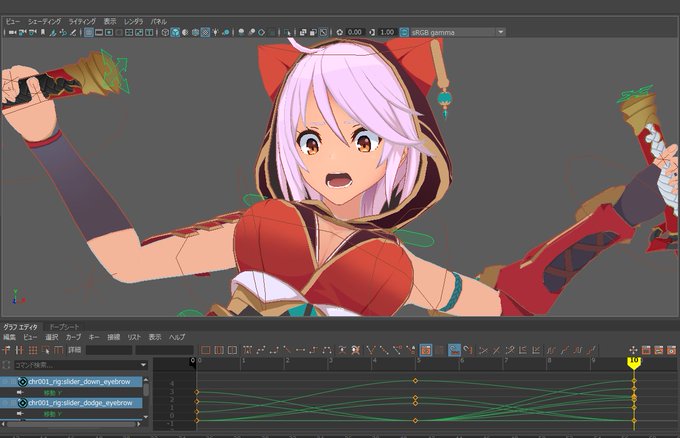Click the frame playback range icon
Viewport: 680px width, 438px height.
point(219,350)
